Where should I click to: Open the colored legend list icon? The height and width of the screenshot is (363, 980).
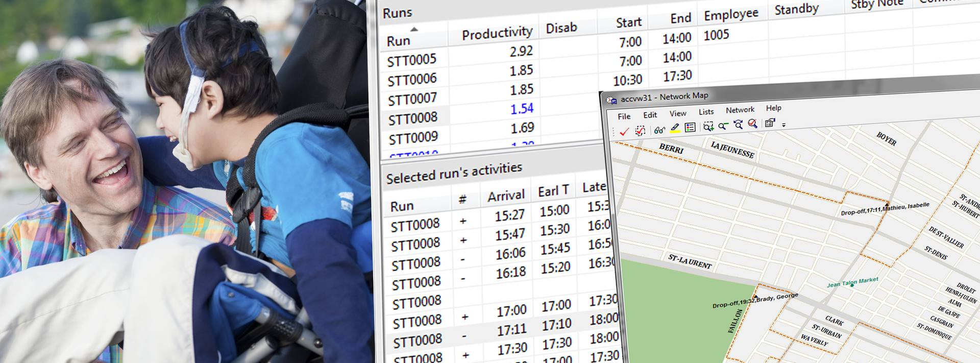coord(690,128)
